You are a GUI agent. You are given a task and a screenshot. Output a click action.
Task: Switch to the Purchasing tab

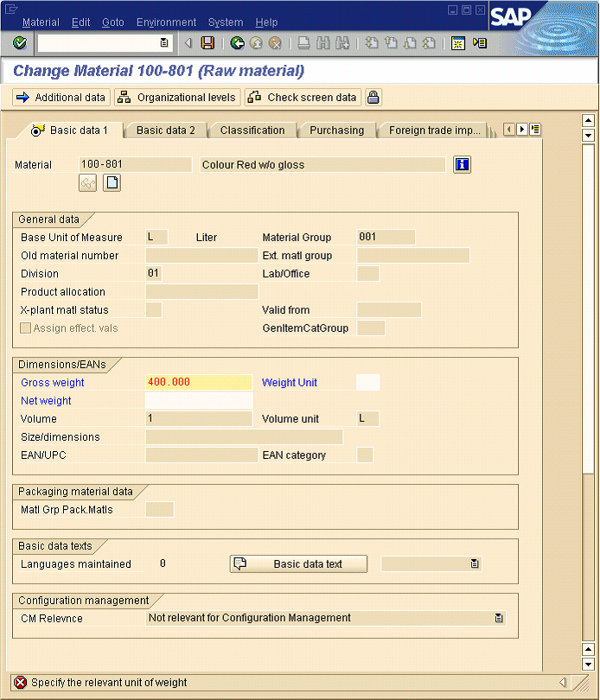[336, 130]
